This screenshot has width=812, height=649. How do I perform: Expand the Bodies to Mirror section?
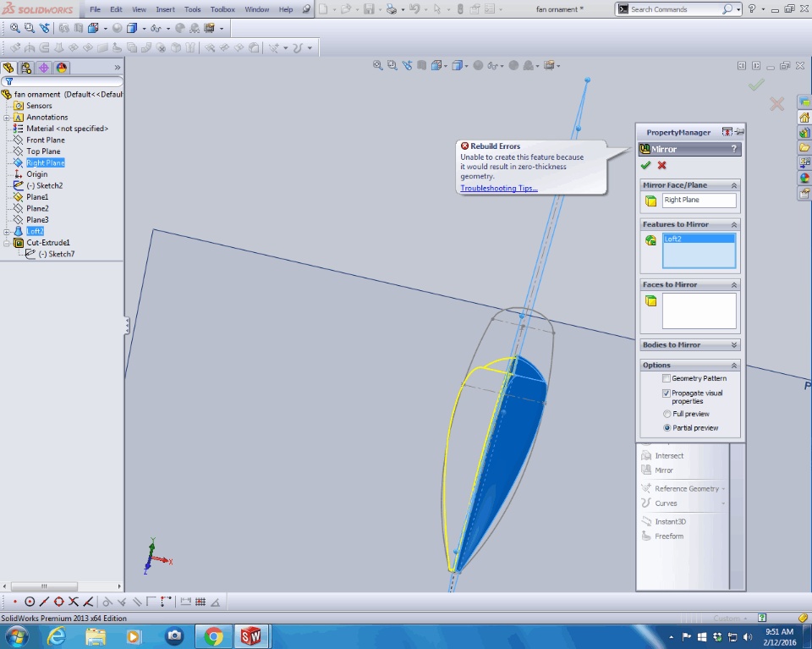(x=733, y=345)
